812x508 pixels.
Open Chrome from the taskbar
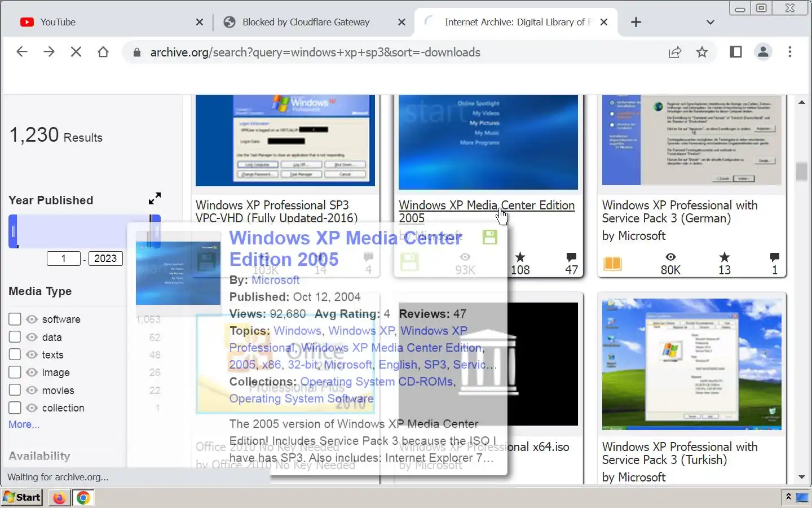(83, 498)
